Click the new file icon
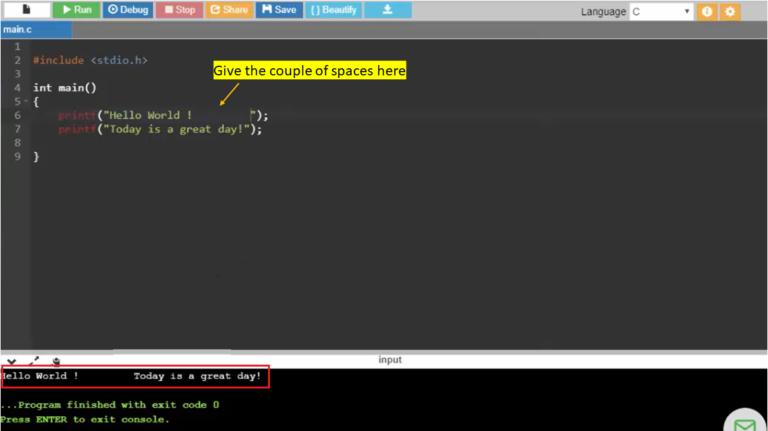The width and height of the screenshot is (768, 431). coord(26,10)
